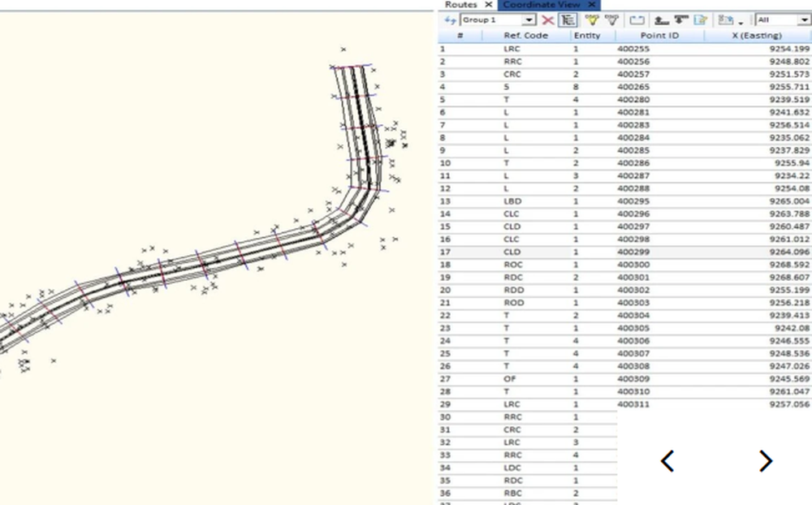Select Point ID 400257 cell
812x505 pixels.
[x=633, y=74]
